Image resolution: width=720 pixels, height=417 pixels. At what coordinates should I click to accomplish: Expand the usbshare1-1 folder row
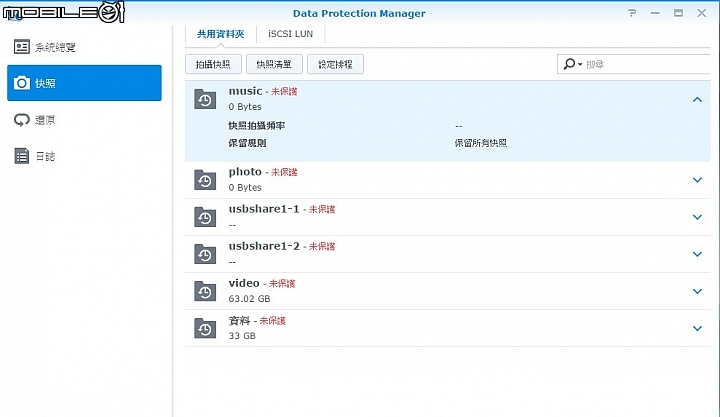click(x=697, y=217)
